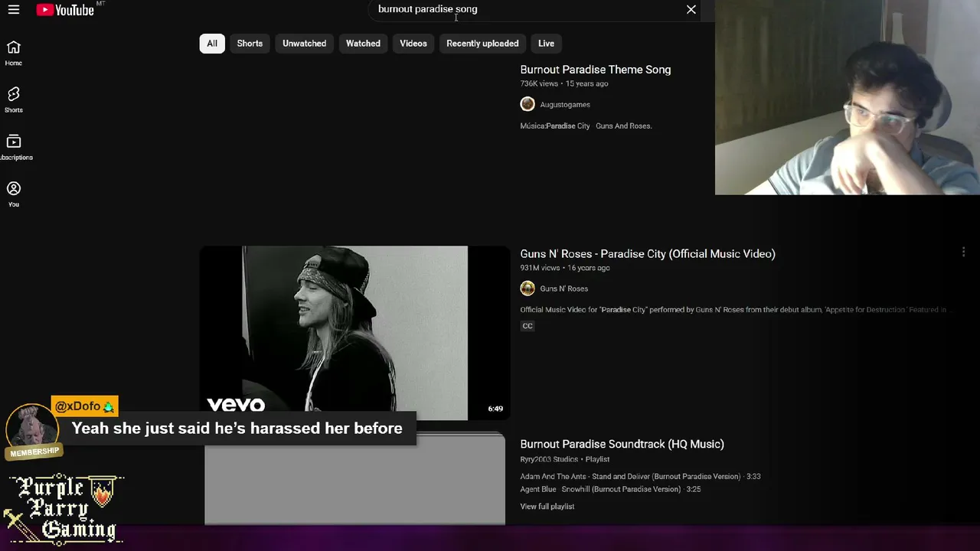
Task: Filter results by Shorts chip
Action: point(250,44)
